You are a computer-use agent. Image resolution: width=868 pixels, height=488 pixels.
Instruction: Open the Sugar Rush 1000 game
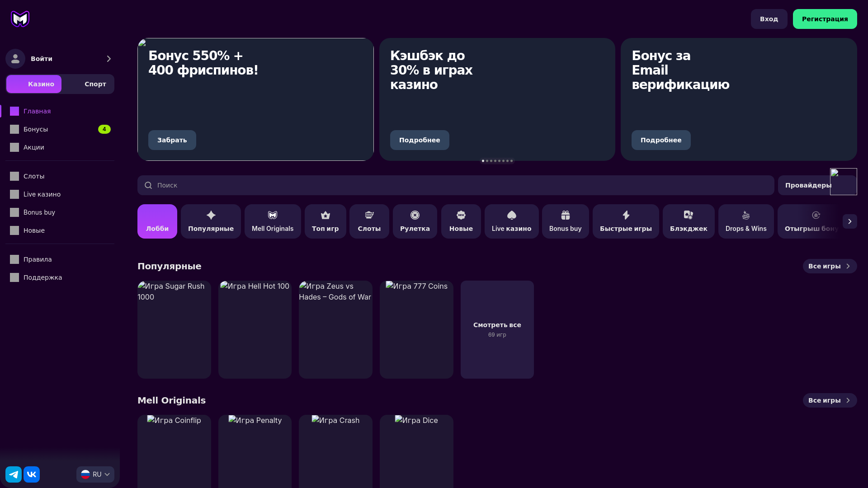coord(174,329)
